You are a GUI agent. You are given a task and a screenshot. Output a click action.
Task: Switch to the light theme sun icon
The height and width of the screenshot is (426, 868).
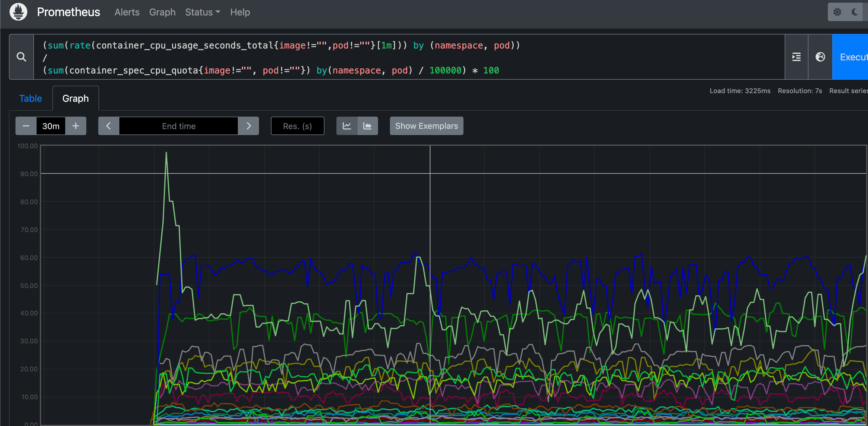click(x=837, y=12)
